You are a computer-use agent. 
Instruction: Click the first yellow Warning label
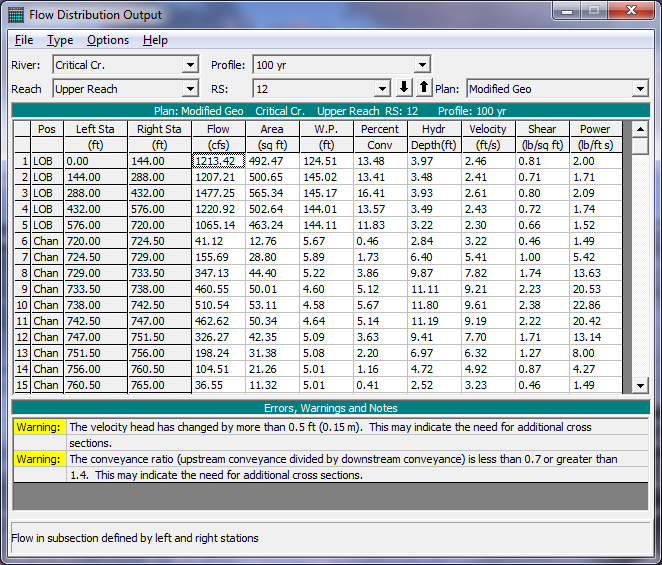(x=38, y=428)
